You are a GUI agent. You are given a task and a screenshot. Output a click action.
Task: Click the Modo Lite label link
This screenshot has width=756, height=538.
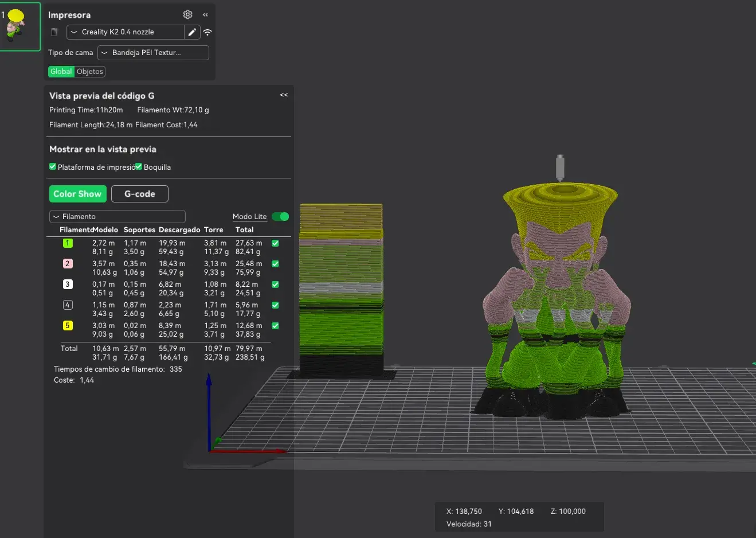coord(250,216)
